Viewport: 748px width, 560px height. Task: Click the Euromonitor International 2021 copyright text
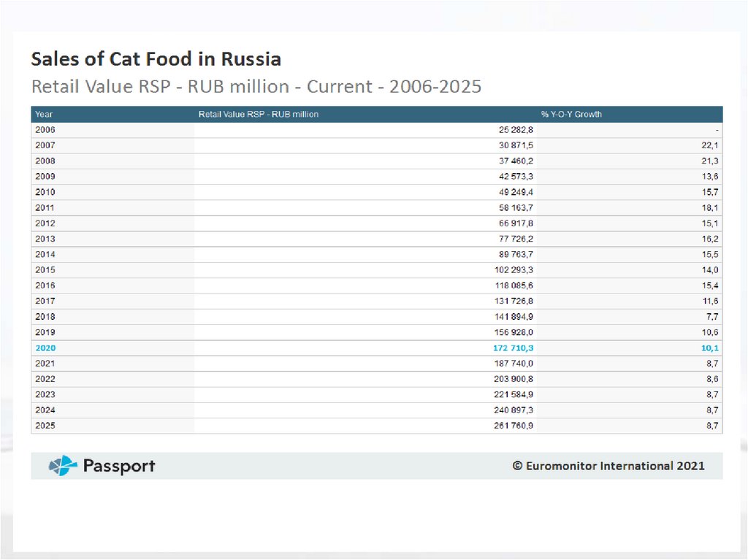(x=608, y=465)
